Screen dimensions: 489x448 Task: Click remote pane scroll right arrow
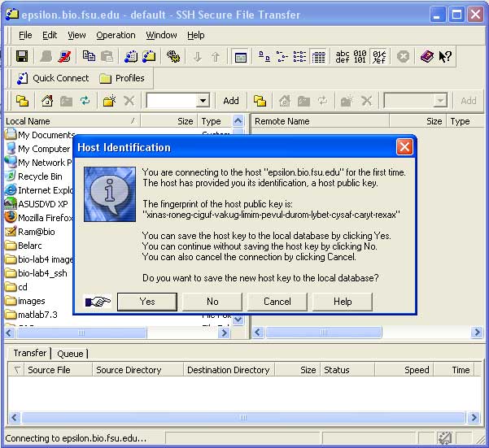tap(477, 333)
